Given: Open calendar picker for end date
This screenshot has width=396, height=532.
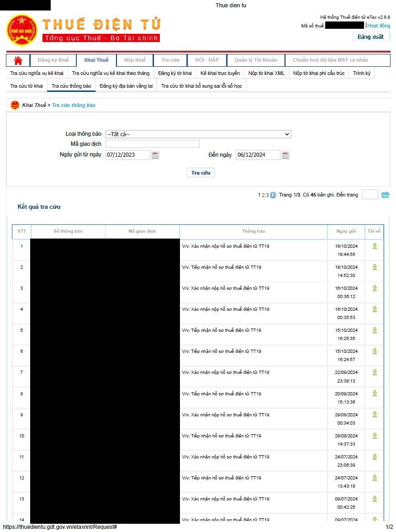Looking at the screenshot, I should click(x=285, y=155).
